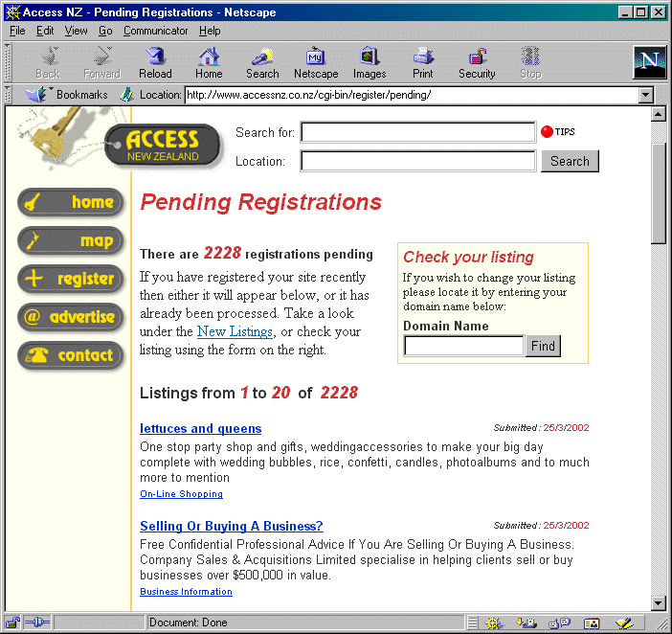Expand the Location URL history dropdown
The width and height of the screenshot is (672, 634).
click(645, 95)
